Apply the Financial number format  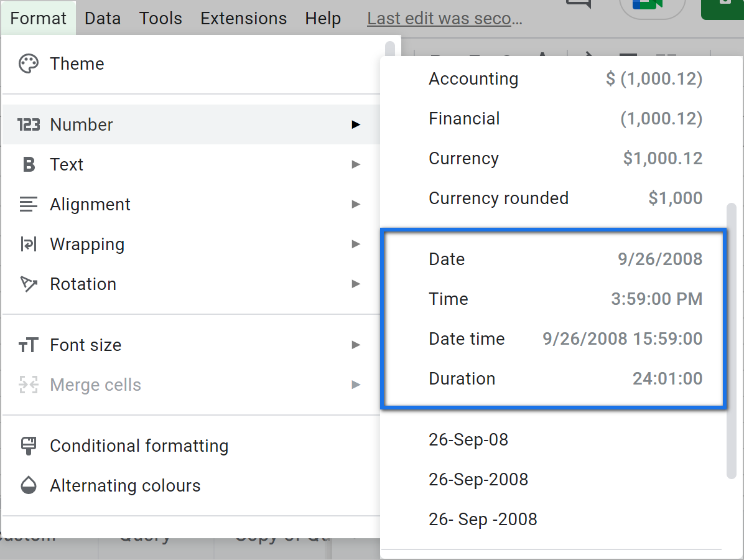(553, 118)
